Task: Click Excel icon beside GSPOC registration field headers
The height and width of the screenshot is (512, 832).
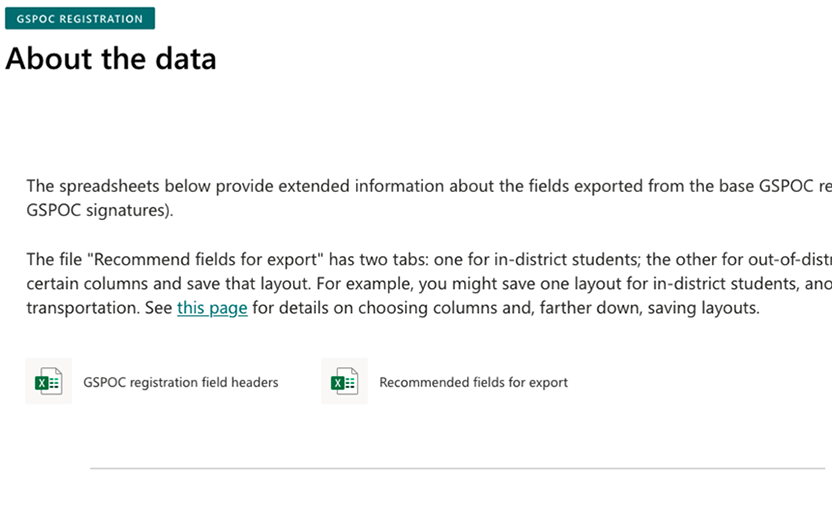Action: pyautogui.click(x=48, y=382)
